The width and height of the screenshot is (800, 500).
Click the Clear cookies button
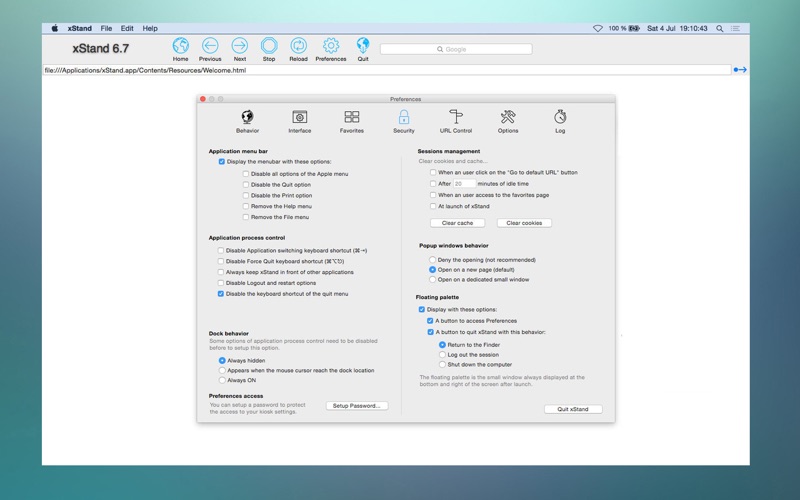click(524, 223)
